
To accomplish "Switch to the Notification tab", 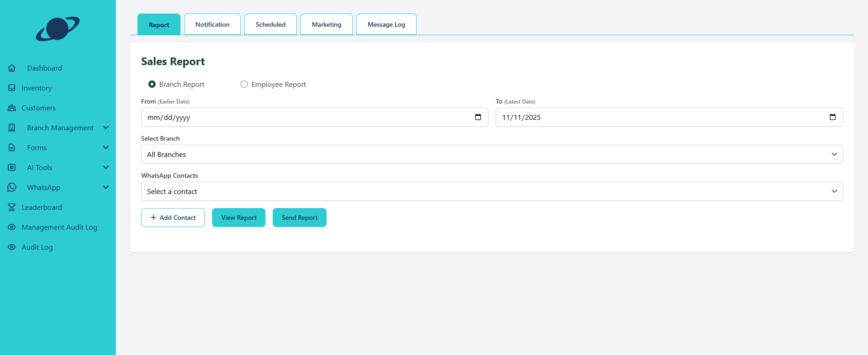I will pos(212,24).
